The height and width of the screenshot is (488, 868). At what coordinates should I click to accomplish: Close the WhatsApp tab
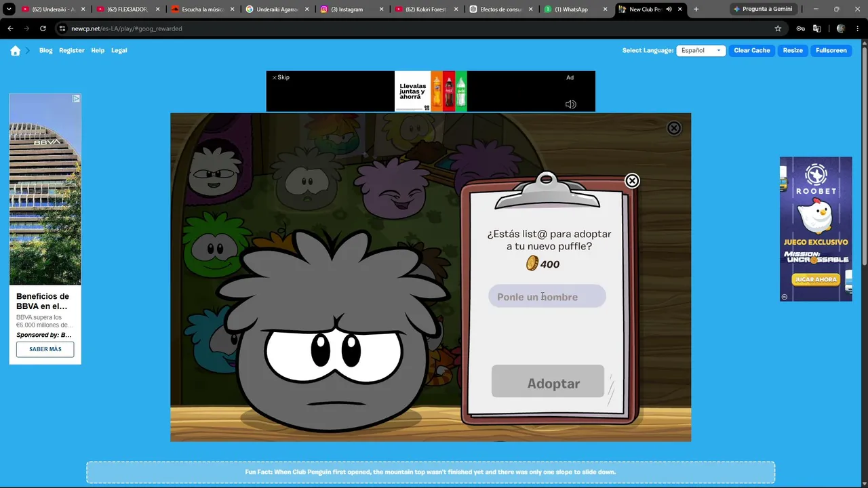point(605,9)
